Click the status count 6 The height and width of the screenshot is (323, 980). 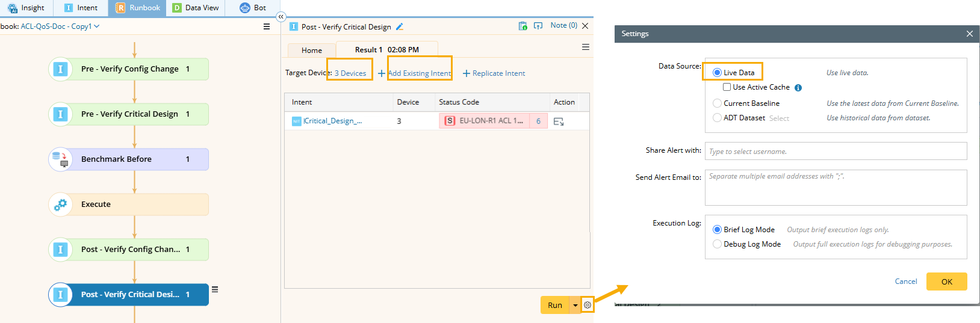coord(538,121)
